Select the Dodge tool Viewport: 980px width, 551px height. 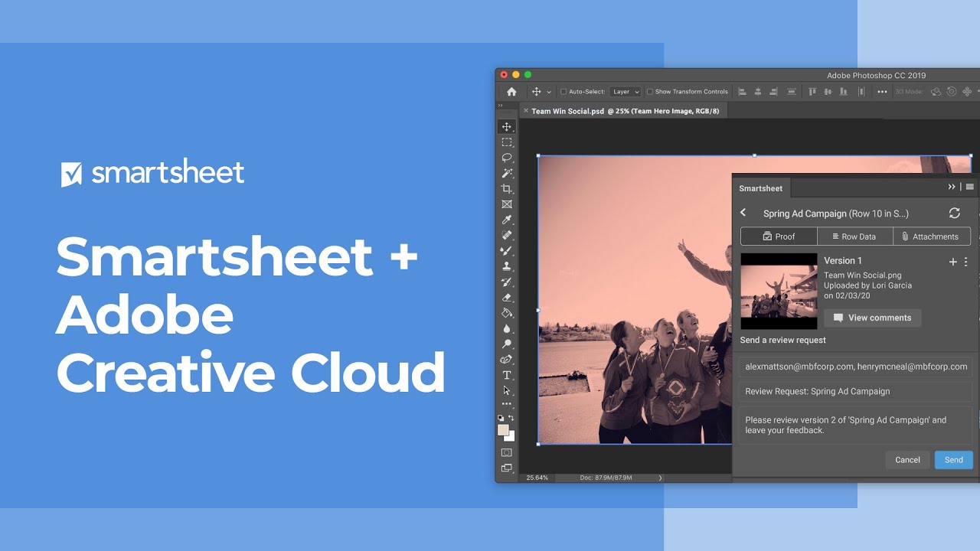[x=507, y=344]
